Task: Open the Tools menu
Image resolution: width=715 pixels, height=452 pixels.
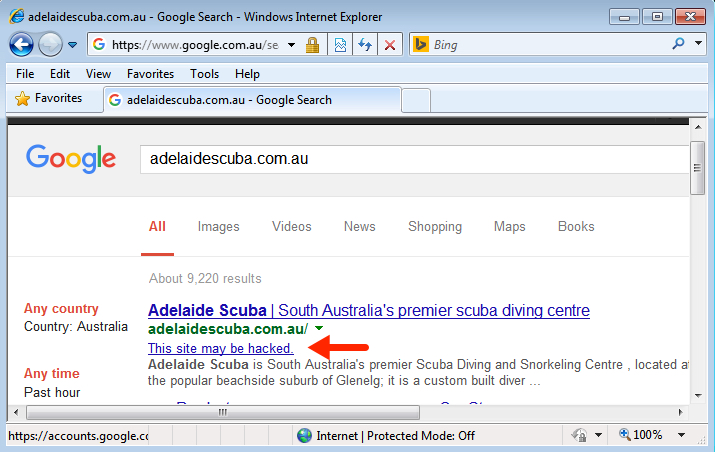Action: [x=204, y=73]
